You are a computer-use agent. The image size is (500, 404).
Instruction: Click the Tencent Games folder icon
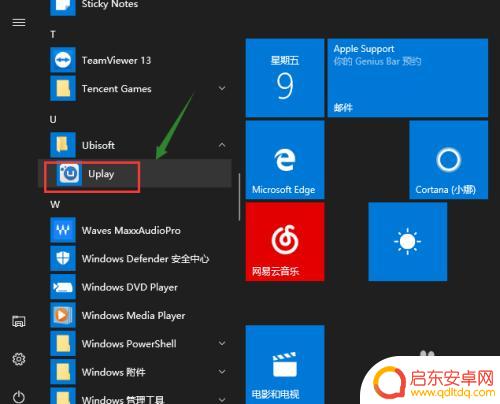[63, 89]
